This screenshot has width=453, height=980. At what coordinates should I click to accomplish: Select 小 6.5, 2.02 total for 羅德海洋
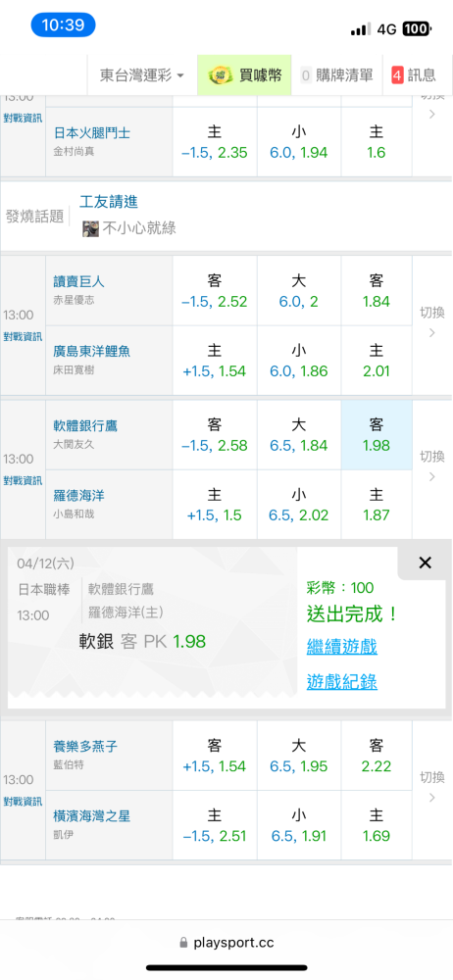coord(298,505)
